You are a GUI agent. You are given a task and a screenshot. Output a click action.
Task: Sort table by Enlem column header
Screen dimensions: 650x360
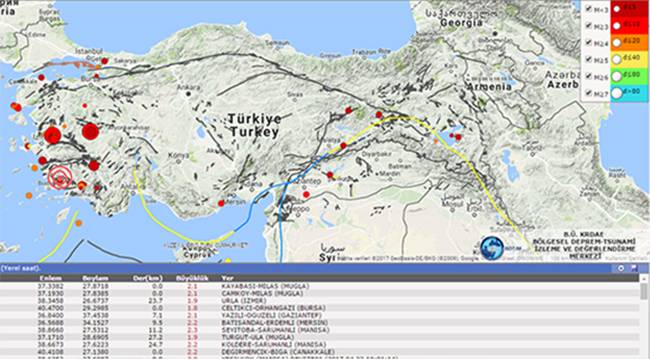(51, 278)
